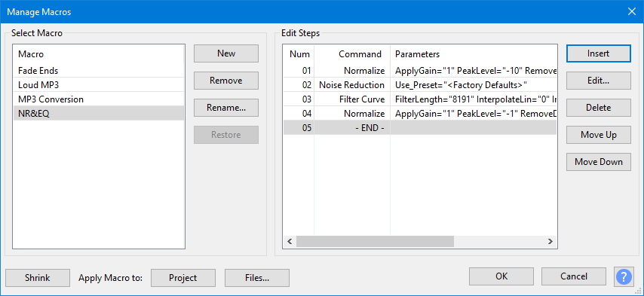Click the Move Up button

pyautogui.click(x=599, y=135)
